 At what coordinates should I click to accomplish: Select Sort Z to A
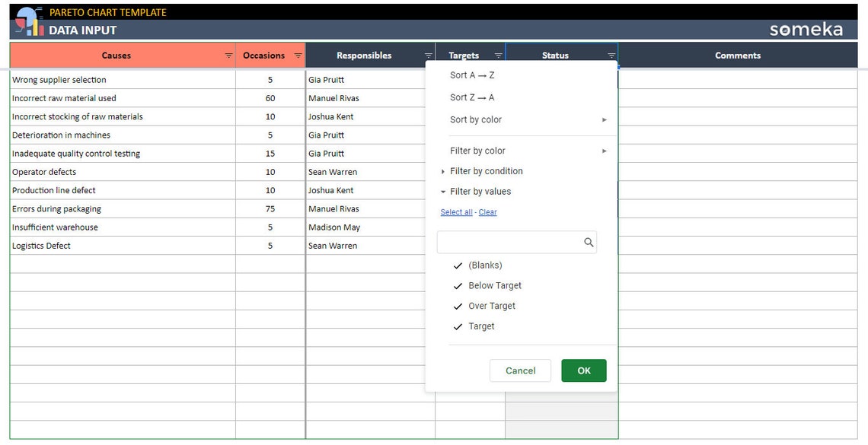tap(473, 97)
